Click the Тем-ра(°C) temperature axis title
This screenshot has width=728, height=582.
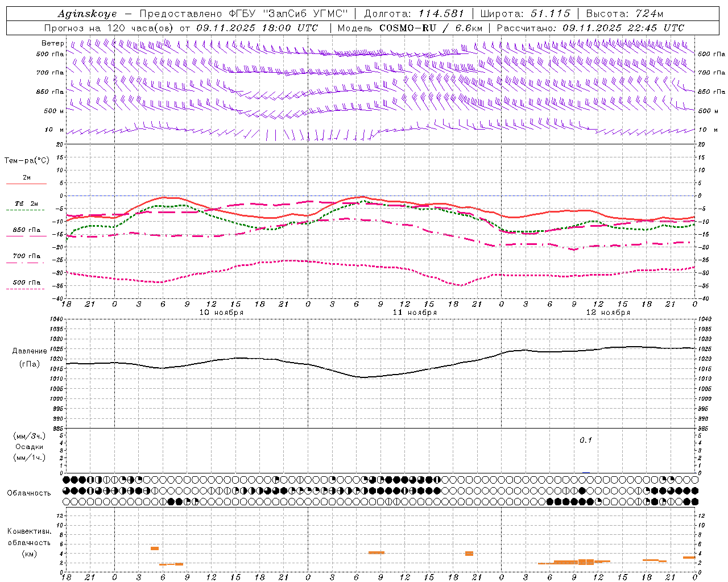[x=27, y=161]
